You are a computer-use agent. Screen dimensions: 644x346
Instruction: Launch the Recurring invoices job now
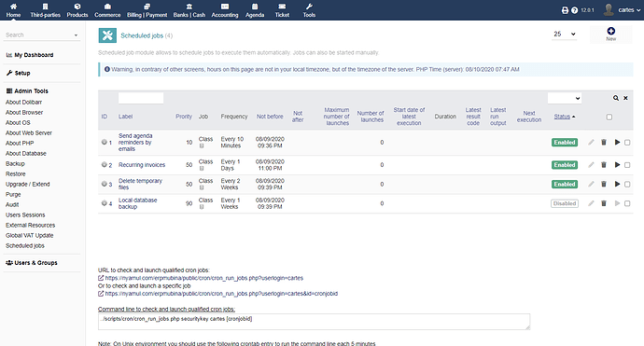pyautogui.click(x=617, y=165)
